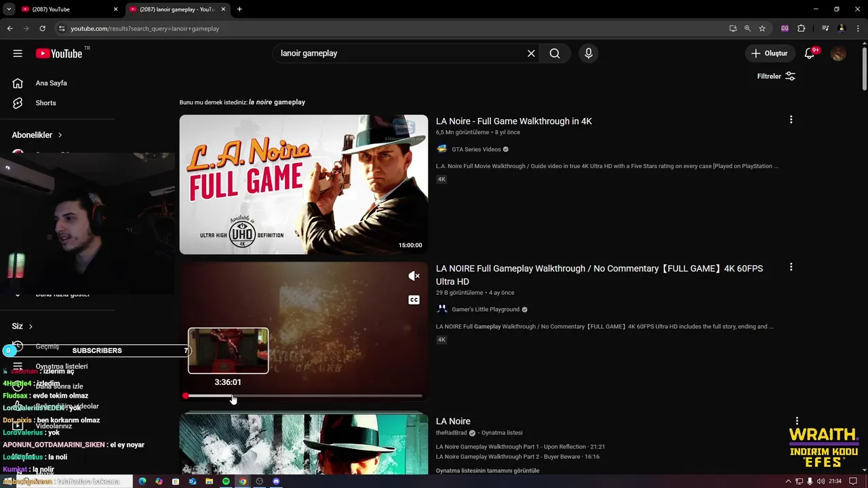Open the purple extension icon
The width and height of the screenshot is (868, 488).
click(x=785, y=28)
